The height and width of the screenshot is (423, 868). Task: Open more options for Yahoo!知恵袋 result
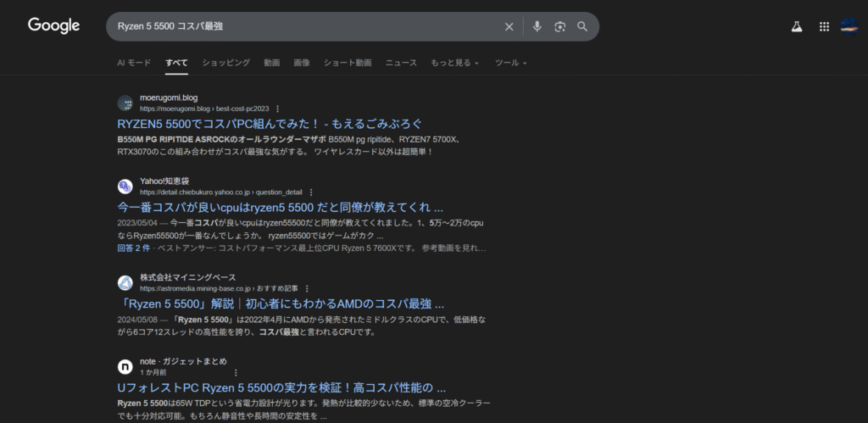[x=311, y=192]
